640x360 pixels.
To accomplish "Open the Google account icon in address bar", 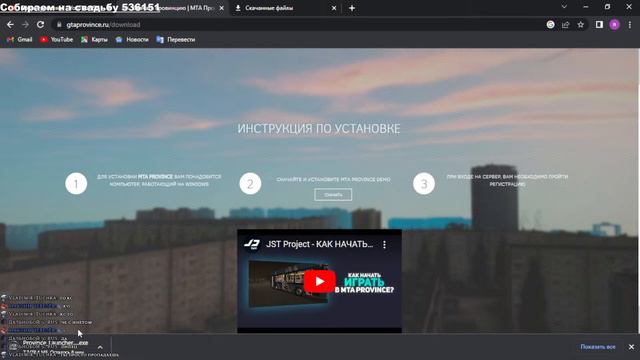I will tap(551, 25).
